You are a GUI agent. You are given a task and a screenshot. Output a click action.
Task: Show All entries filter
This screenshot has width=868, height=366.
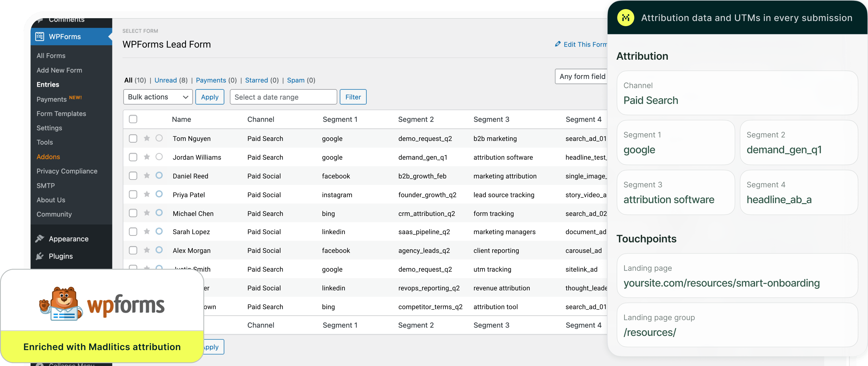(x=128, y=80)
